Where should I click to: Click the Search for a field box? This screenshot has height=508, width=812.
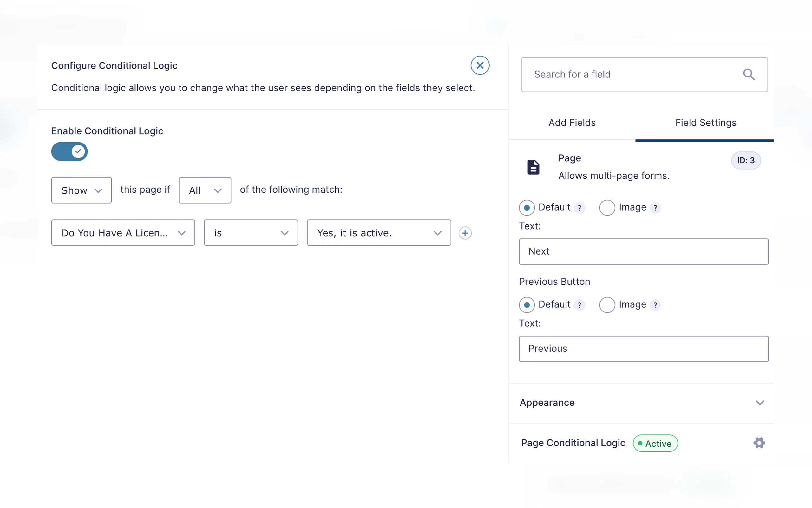(644, 75)
